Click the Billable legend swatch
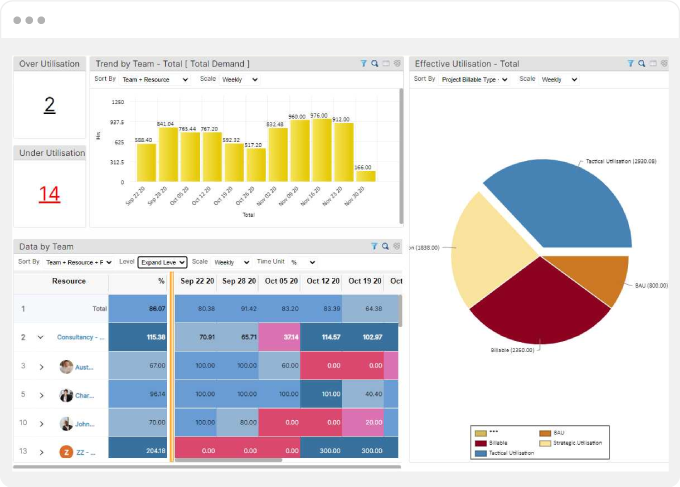 click(481, 443)
